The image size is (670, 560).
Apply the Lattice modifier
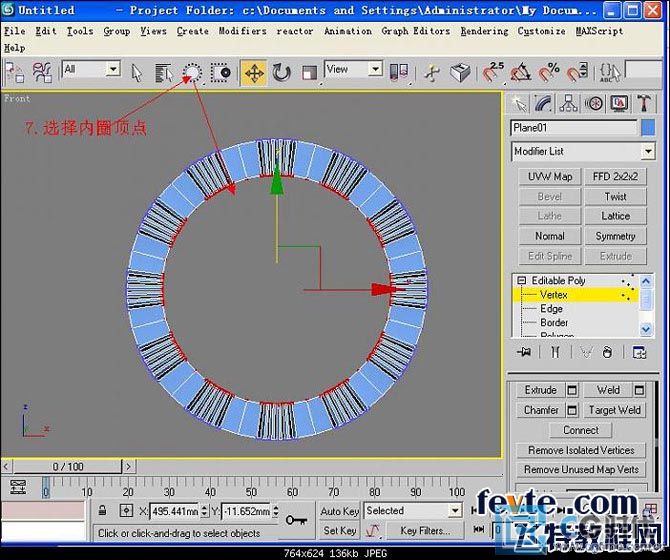615,216
